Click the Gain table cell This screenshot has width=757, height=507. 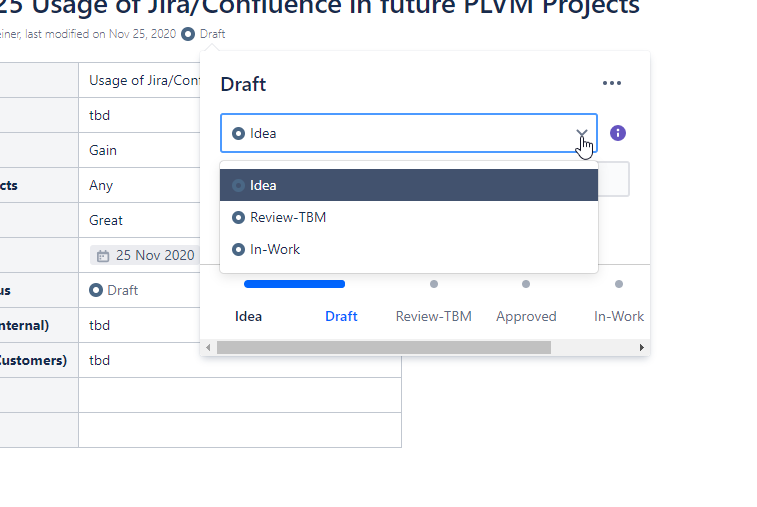coord(139,150)
